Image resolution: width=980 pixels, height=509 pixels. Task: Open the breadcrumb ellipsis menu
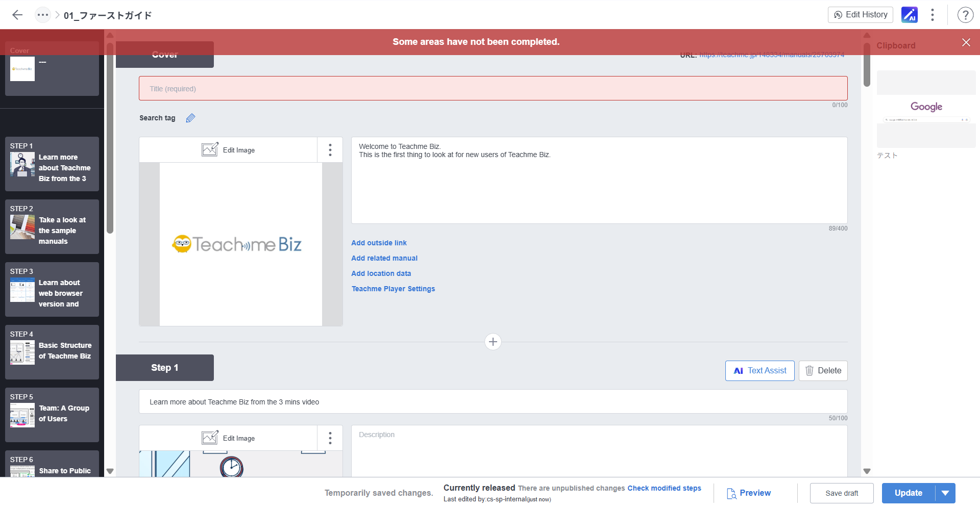point(43,15)
